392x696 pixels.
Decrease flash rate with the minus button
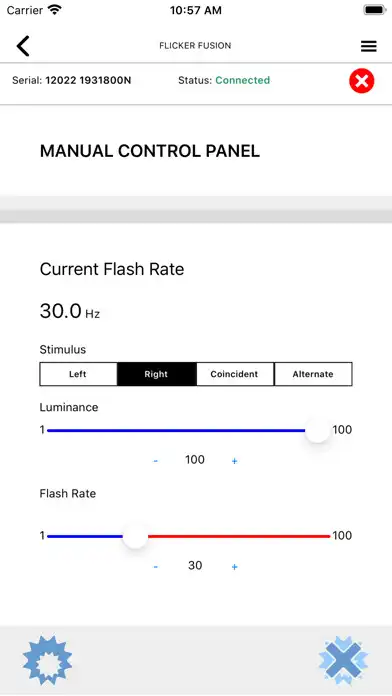click(x=155, y=566)
